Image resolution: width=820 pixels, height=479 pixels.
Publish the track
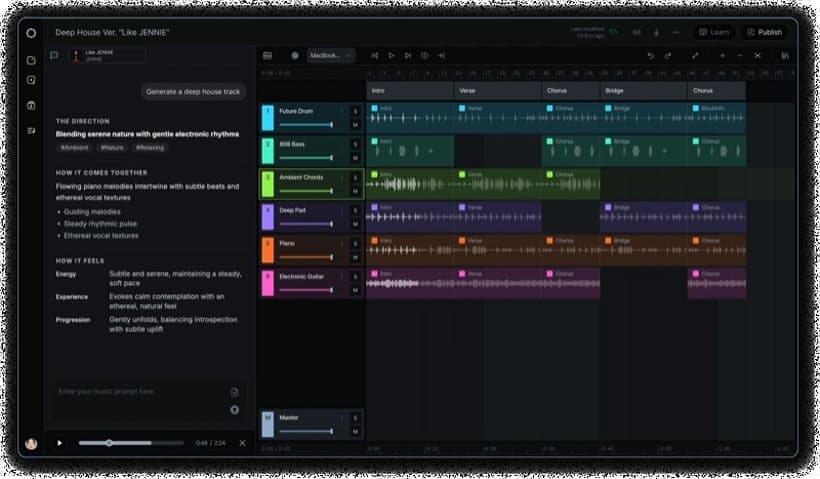click(765, 32)
